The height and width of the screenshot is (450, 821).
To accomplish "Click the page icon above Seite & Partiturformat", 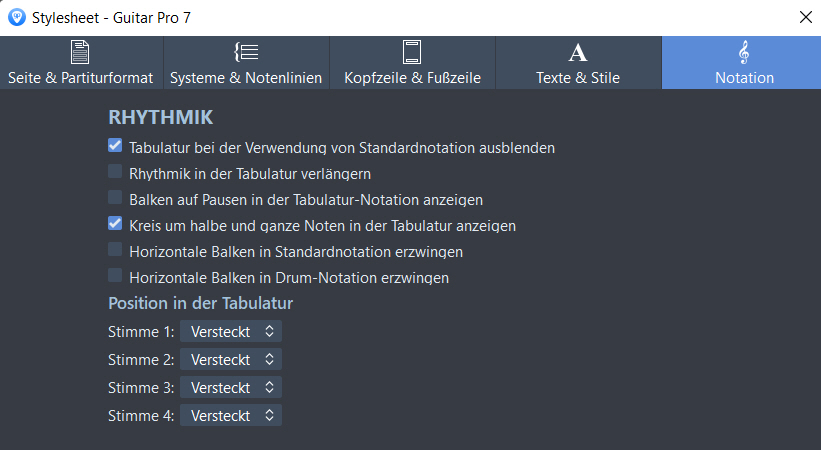I will [x=80, y=52].
